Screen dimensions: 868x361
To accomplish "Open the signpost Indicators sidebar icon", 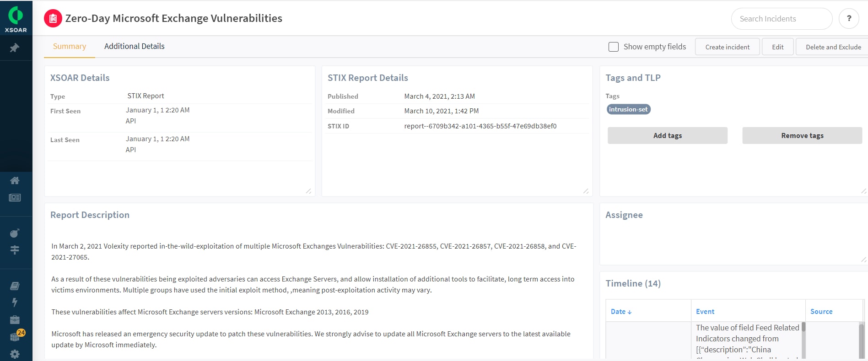I will 15,250.
